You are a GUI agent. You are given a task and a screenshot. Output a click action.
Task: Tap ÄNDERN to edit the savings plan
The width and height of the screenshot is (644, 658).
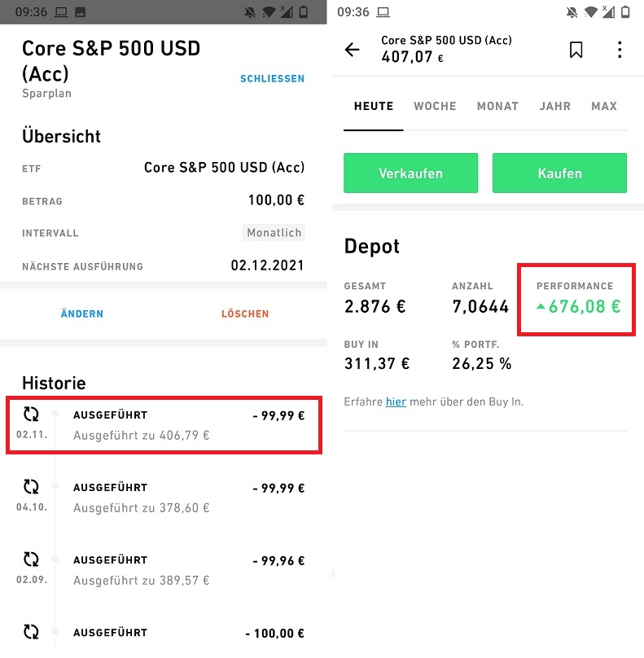point(82,314)
